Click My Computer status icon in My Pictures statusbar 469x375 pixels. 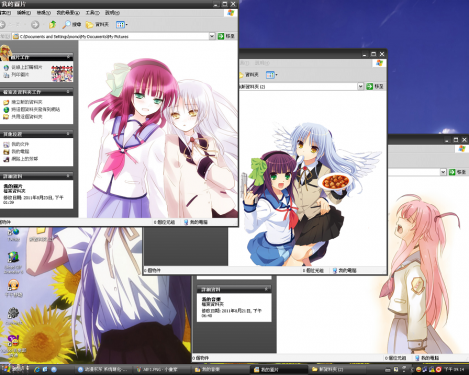186,222
